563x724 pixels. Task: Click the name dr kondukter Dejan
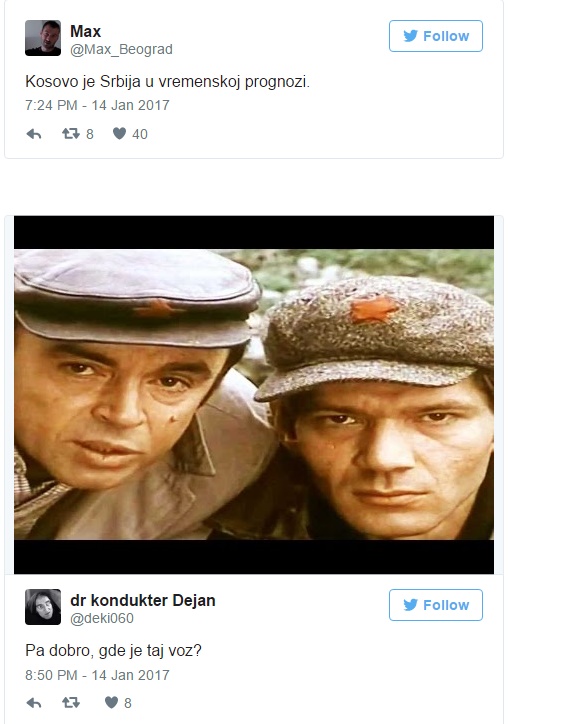coord(143,600)
